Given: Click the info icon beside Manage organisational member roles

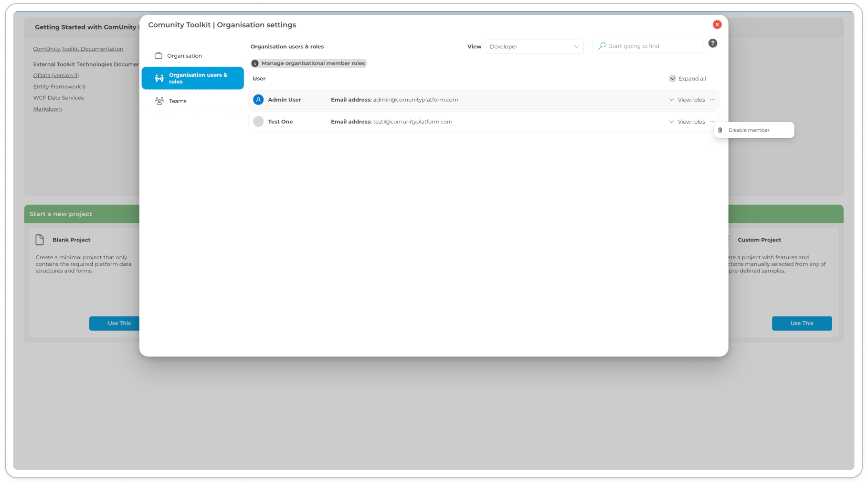Looking at the screenshot, I should pos(255,63).
